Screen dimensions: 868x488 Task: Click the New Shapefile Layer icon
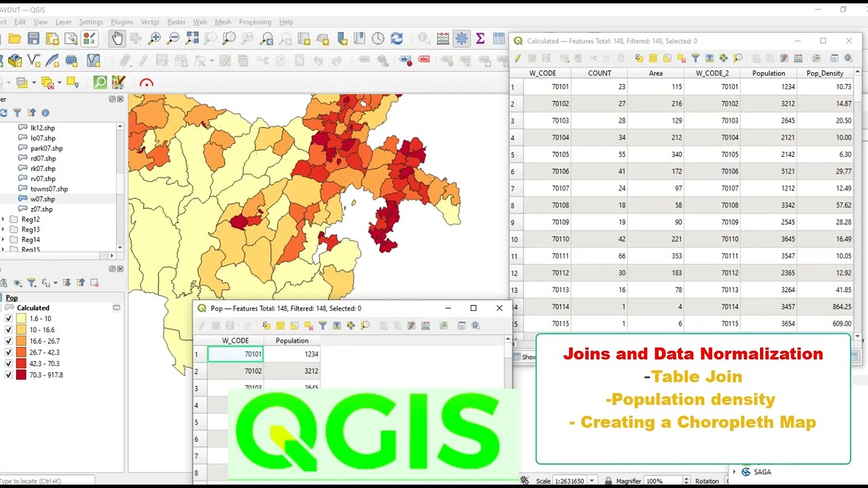[33, 61]
